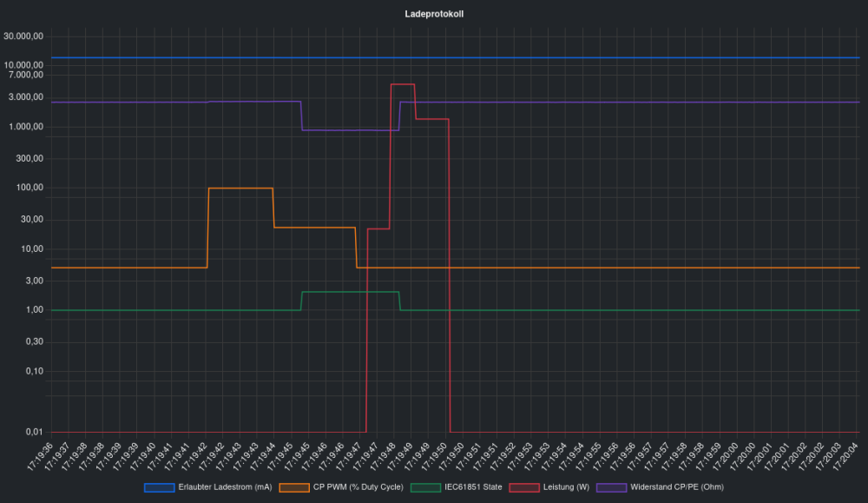
Task: Click the 17:19:37 time axis label
Action: 57,456
